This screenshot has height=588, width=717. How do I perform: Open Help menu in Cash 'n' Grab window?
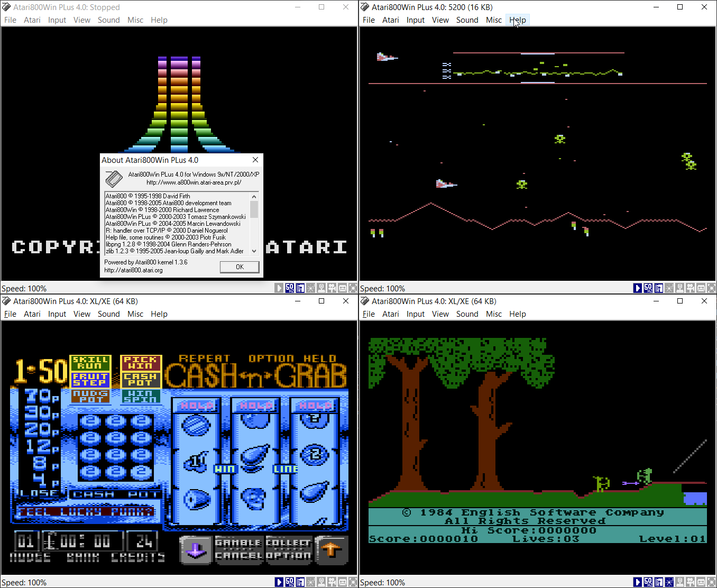(159, 314)
